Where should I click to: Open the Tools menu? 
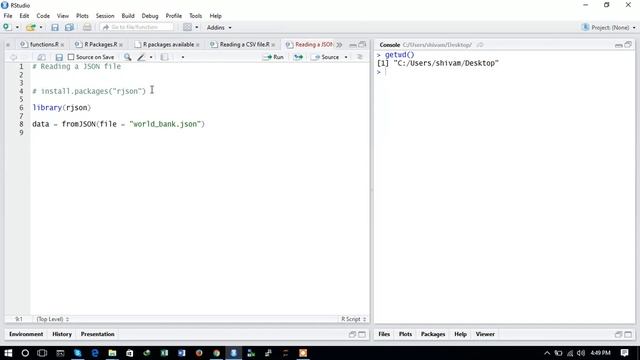coord(195,16)
